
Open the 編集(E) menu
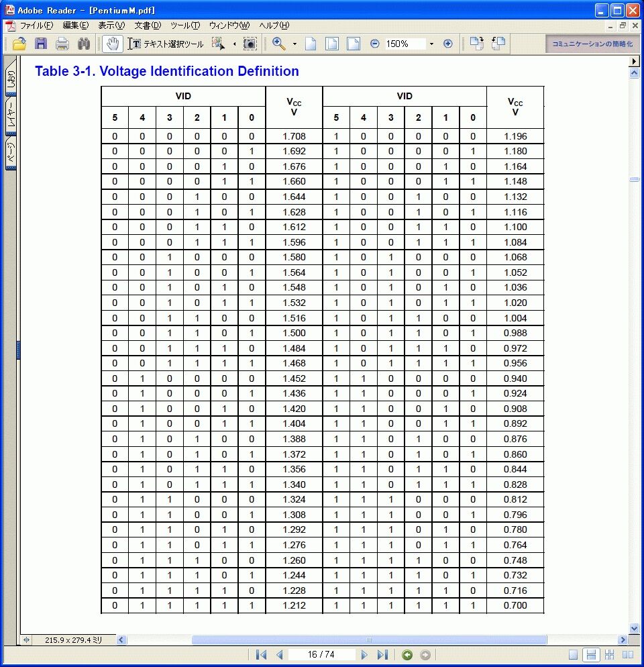point(76,25)
